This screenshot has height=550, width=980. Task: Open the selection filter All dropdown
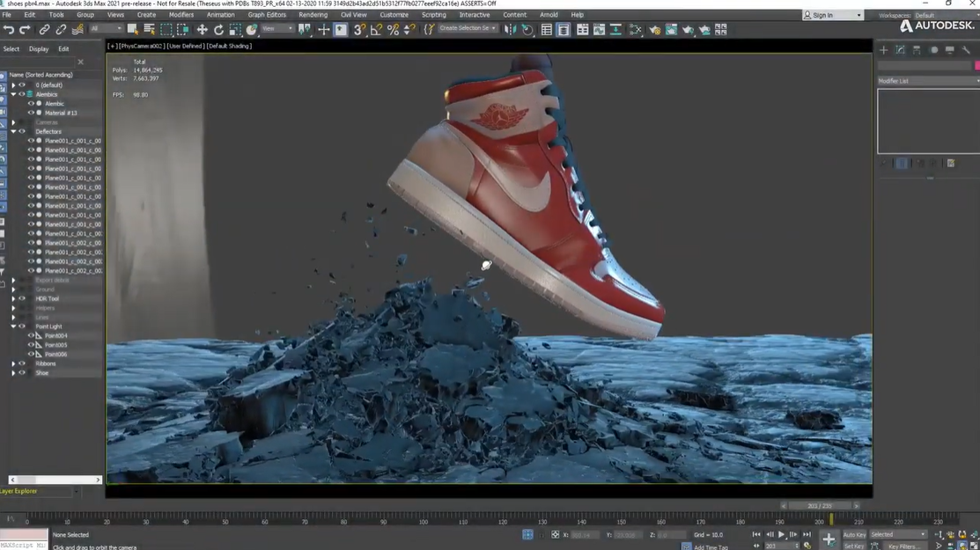click(x=106, y=29)
